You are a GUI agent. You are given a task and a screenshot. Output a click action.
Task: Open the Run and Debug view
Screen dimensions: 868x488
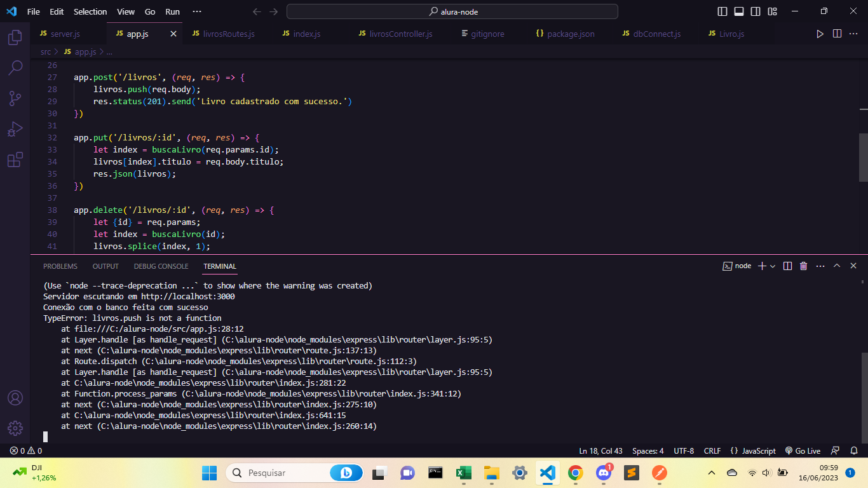tap(15, 129)
